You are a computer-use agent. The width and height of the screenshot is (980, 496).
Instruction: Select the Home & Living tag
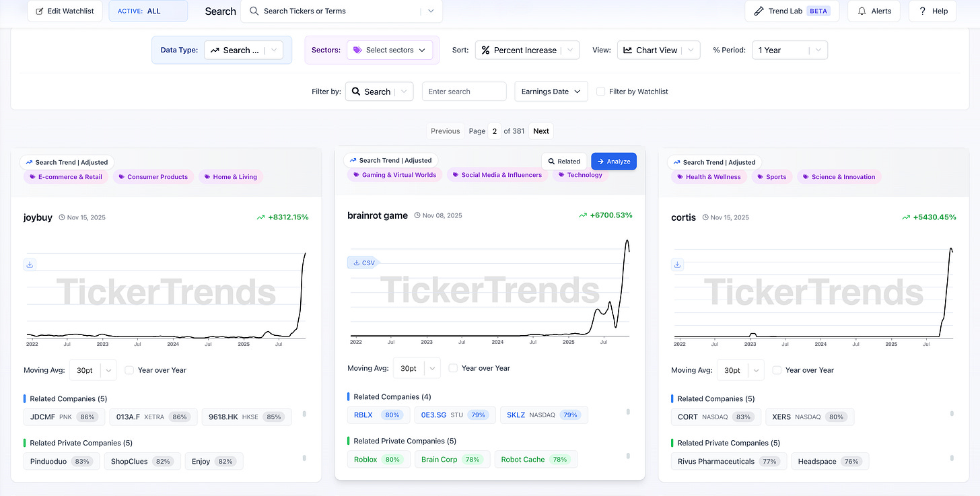click(x=231, y=177)
